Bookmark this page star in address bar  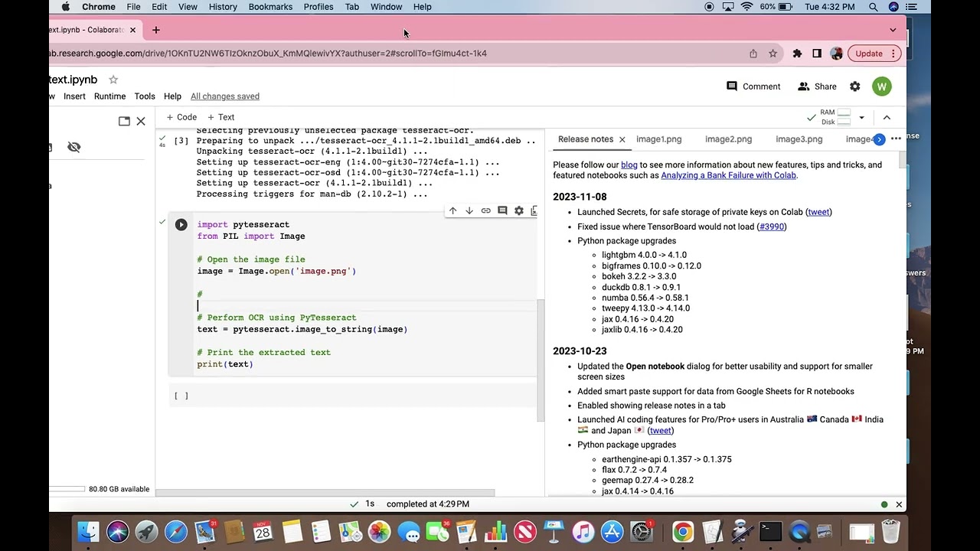point(773,54)
